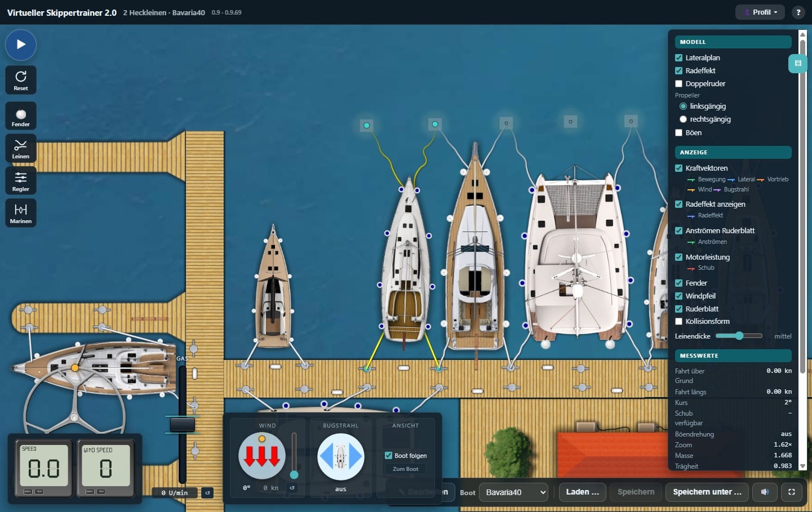This screenshot has height=512, width=812.
Task: Adjust the Leinendicke slider
Action: pyautogui.click(x=739, y=336)
